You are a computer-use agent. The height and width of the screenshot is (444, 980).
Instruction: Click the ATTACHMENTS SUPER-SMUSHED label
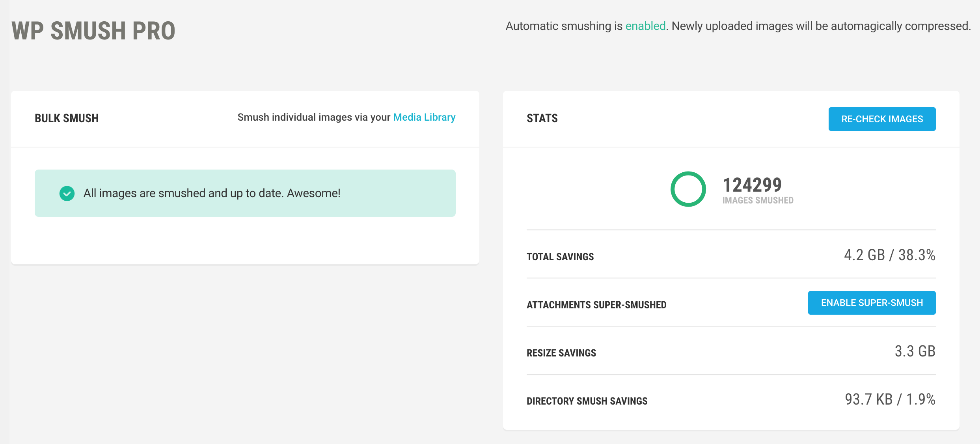pyautogui.click(x=596, y=305)
